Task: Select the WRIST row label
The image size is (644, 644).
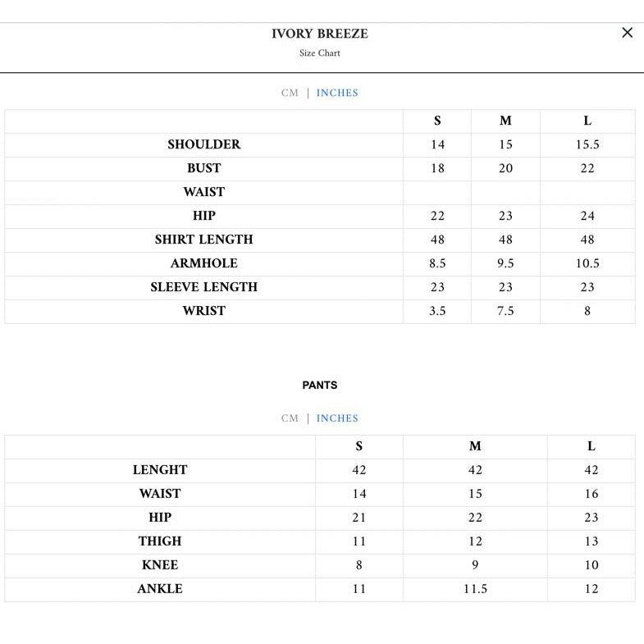Action: tap(204, 311)
